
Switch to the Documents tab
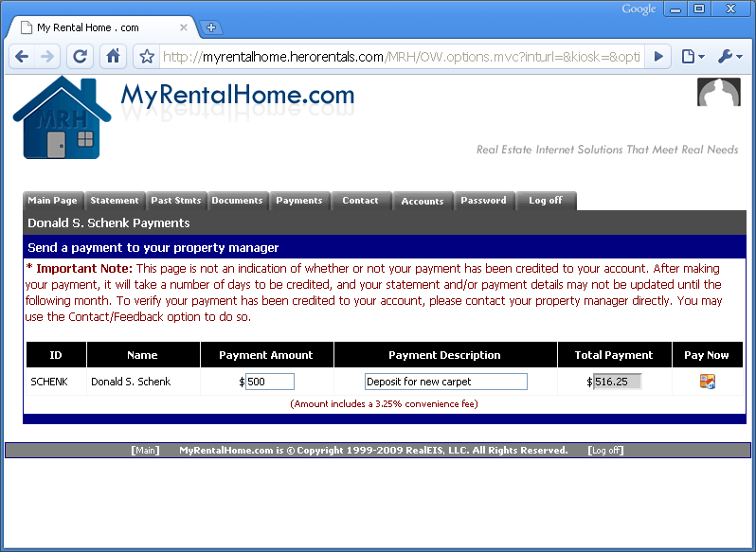point(238,201)
